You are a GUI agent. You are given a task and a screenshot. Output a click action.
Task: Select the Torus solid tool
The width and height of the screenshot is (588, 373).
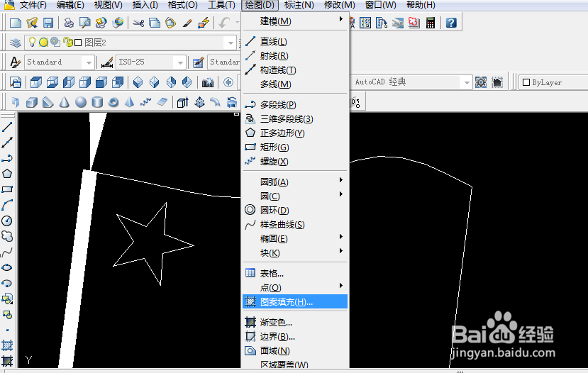[113, 102]
